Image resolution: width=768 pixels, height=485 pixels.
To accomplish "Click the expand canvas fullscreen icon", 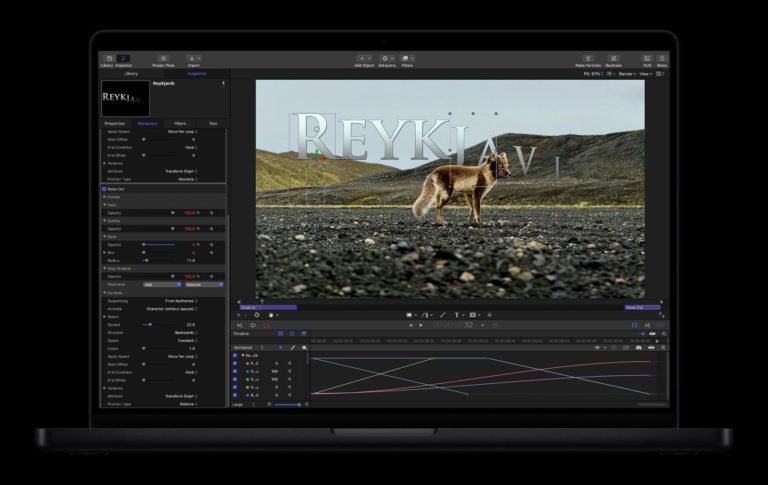I will click(662, 315).
